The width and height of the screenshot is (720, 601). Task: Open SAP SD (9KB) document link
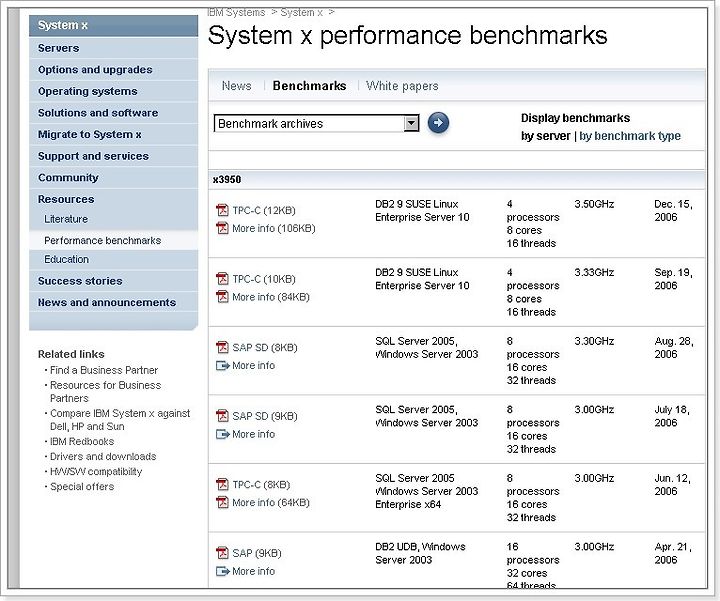[x=265, y=416]
